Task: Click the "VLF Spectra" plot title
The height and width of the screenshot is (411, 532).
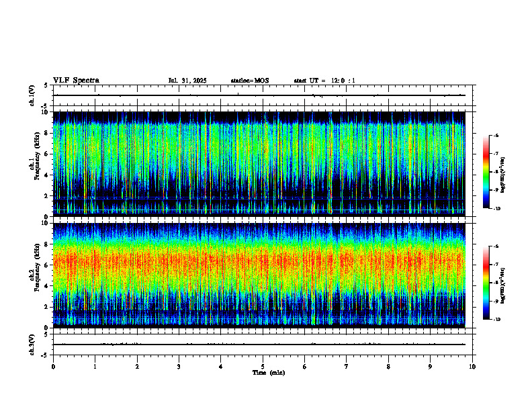Action: 76,81
